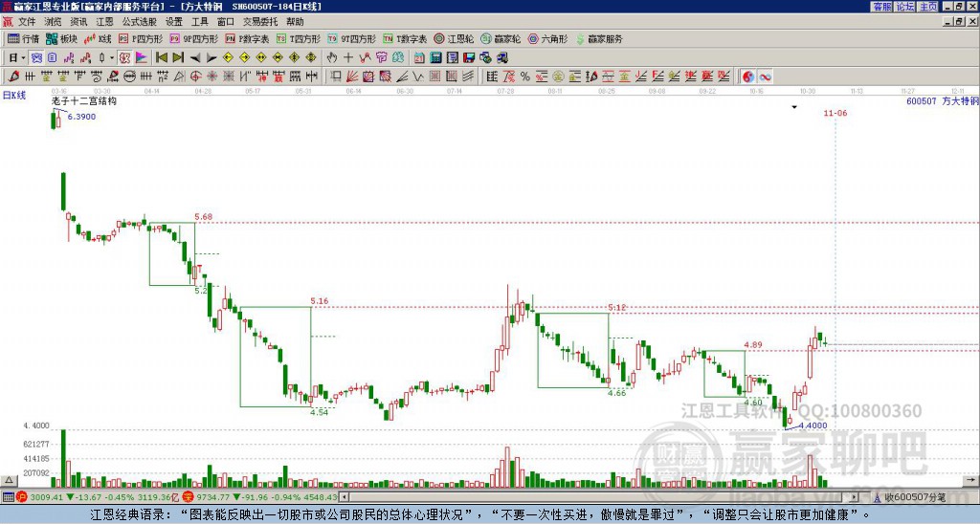Click the right arrow button beside volume panel

point(970,480)
